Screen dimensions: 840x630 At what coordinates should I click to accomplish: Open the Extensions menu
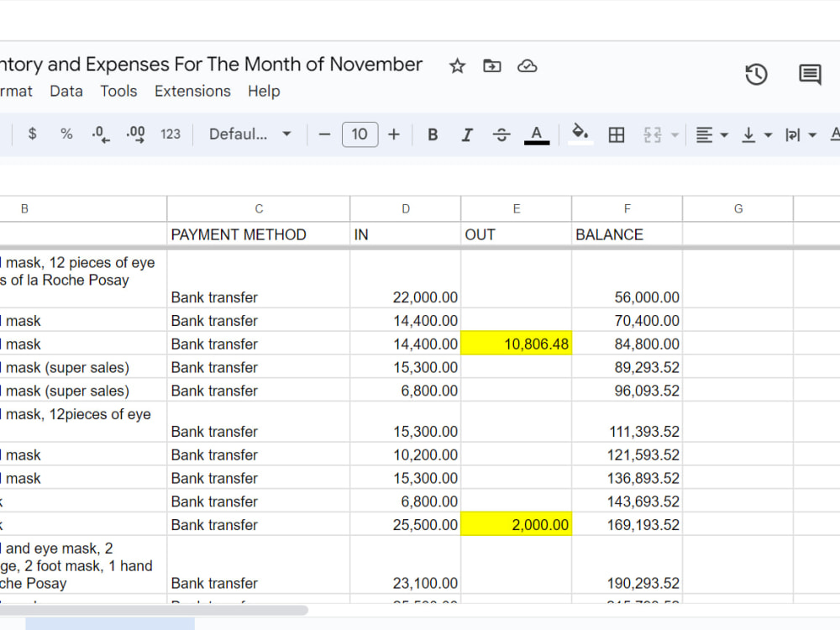pyautogui.click(x=192, y=91)
